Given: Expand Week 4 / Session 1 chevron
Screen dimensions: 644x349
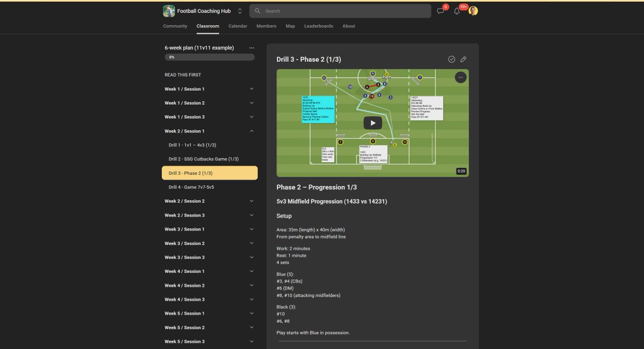Looking at the screenshot, I should click(252, 271).
